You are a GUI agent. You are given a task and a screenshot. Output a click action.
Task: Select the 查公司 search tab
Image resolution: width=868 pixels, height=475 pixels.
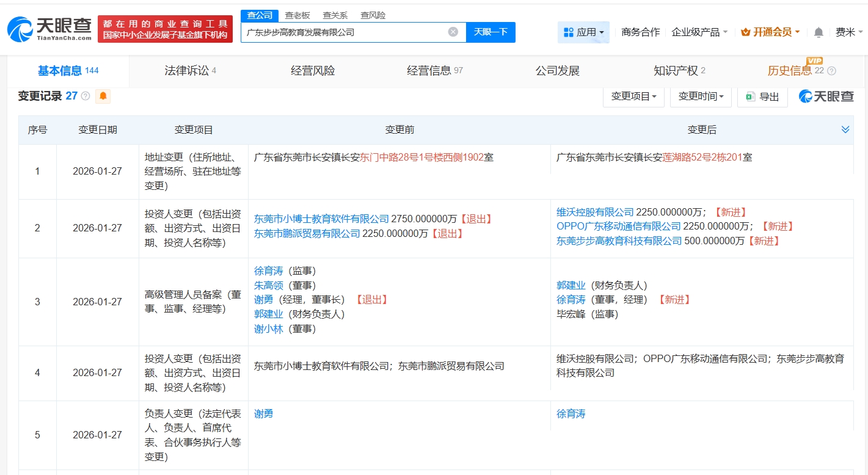tap(260, 15)
